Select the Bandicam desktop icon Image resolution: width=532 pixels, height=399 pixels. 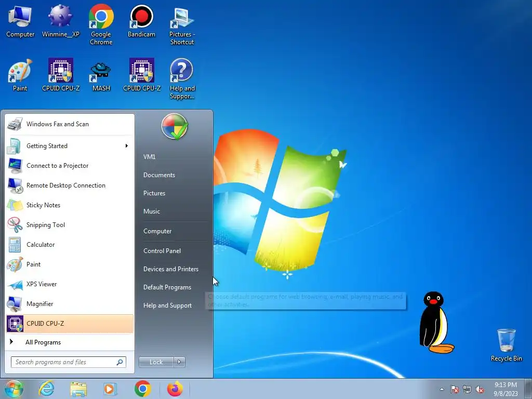pos(141,22)
